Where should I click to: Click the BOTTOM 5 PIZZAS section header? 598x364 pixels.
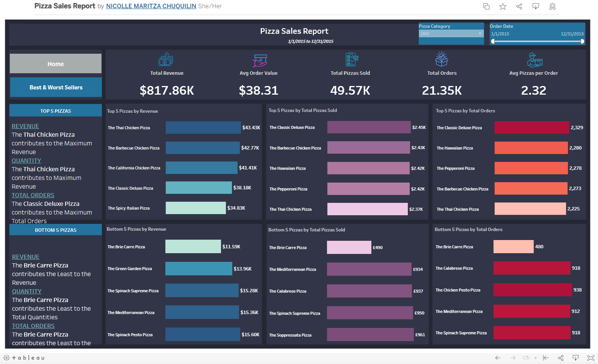tap(56, 230)
